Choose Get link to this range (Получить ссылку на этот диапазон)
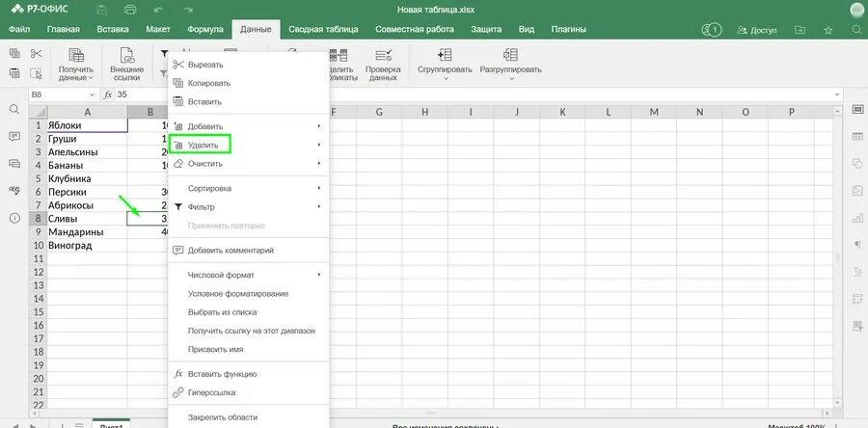Screen dimensions: 868x428 [249, 331]
